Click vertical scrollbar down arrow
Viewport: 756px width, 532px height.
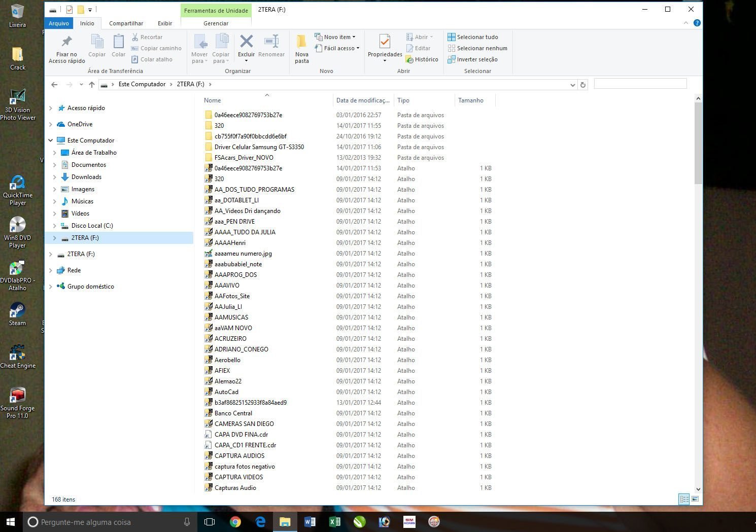point(698,489)
